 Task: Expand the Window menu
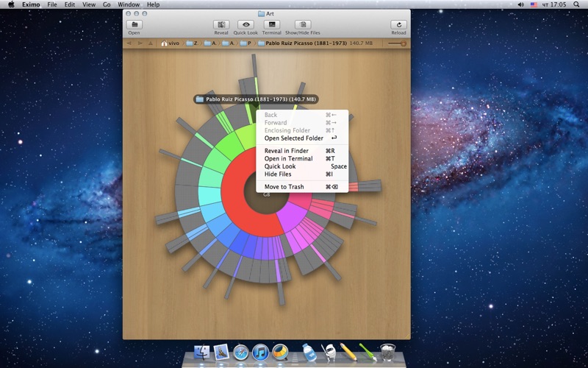pos(129,4)
